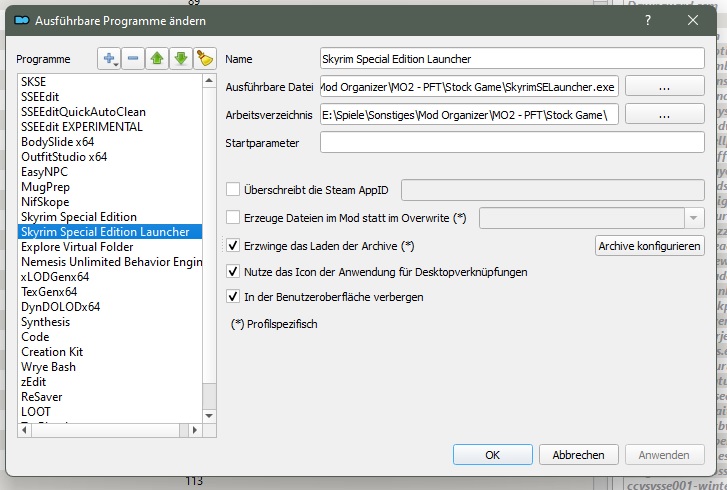
Task: Select SKSE in the program list
Action: pos(34,80)
